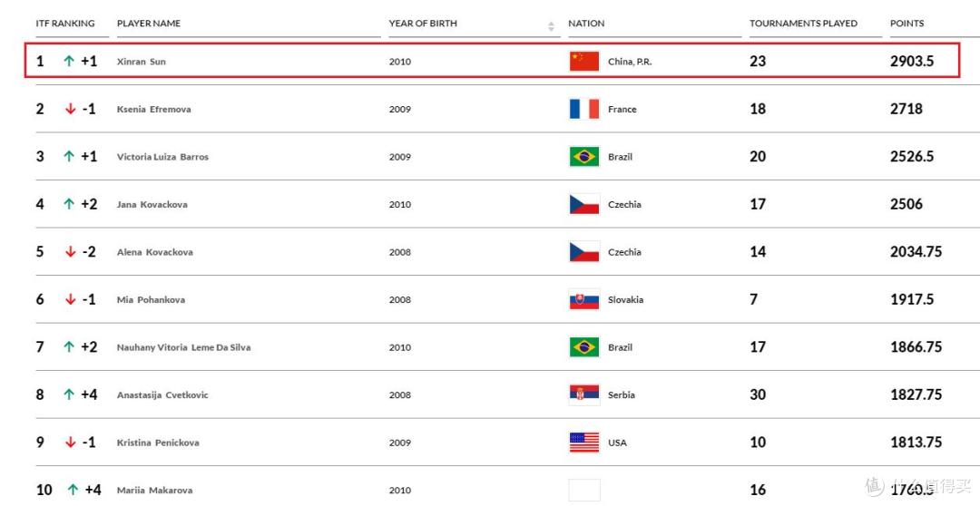Click the green up arrow beside Xinran Sun
Screen dimensions: 980x506
(69, 61)
